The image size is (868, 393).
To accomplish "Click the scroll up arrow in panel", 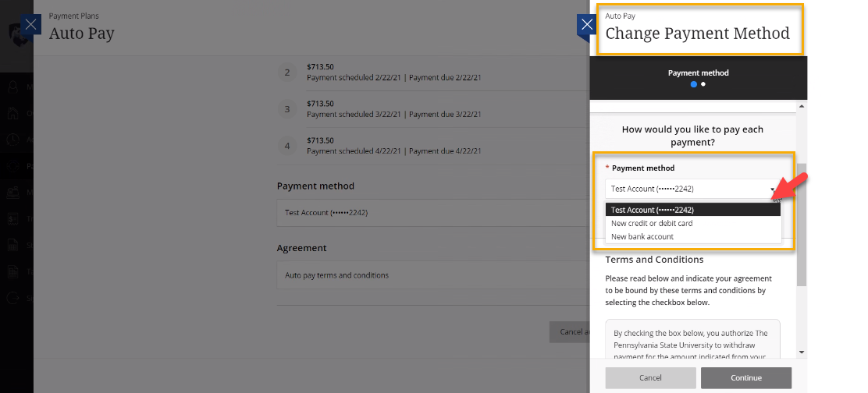I will point(802,106).
